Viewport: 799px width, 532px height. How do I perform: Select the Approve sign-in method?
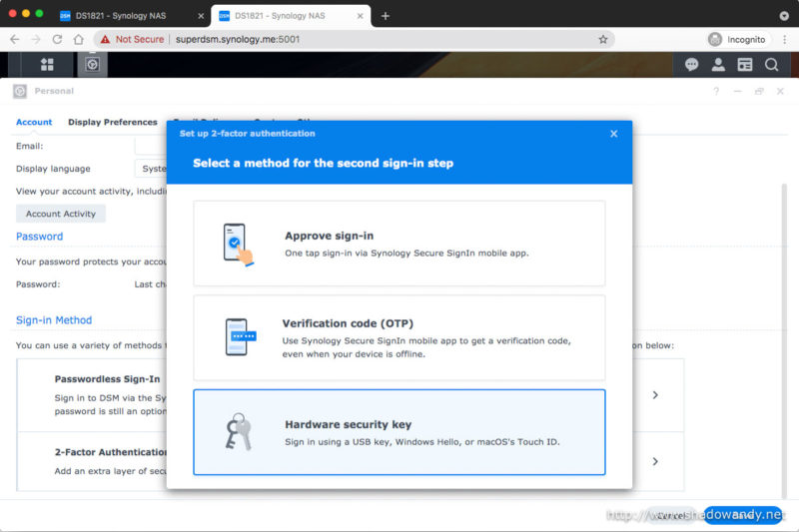[399, 244]
